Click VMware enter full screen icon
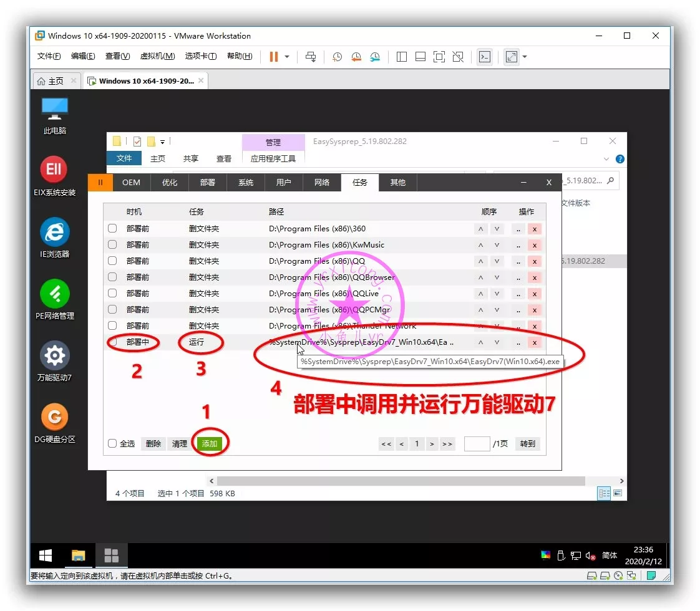The image size is (700, 611). pos(512,57)
